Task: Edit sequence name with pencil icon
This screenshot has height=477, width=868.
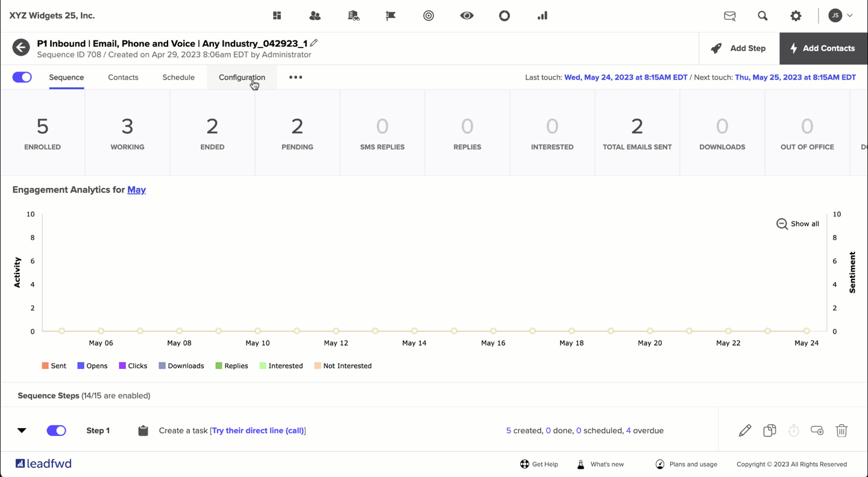Action: point(314,43)
